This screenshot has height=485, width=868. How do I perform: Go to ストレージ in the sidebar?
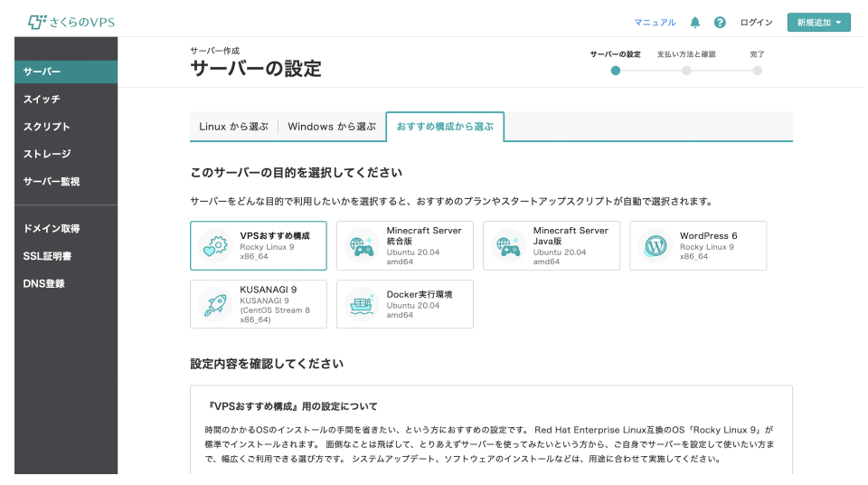[x=47, y=155]
